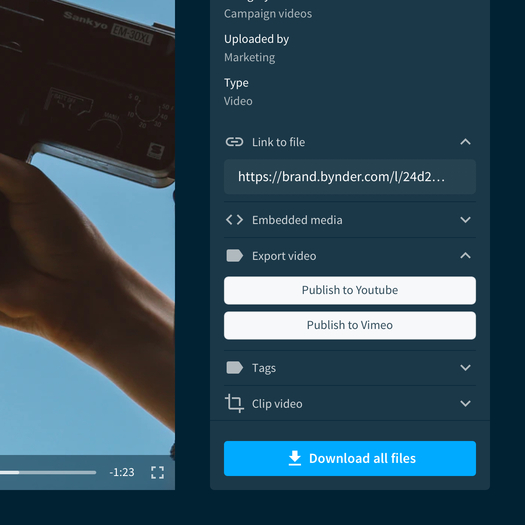Expand the Embedded media section chevron
Screen dimensions: 525x525
[x=465, y=220]
